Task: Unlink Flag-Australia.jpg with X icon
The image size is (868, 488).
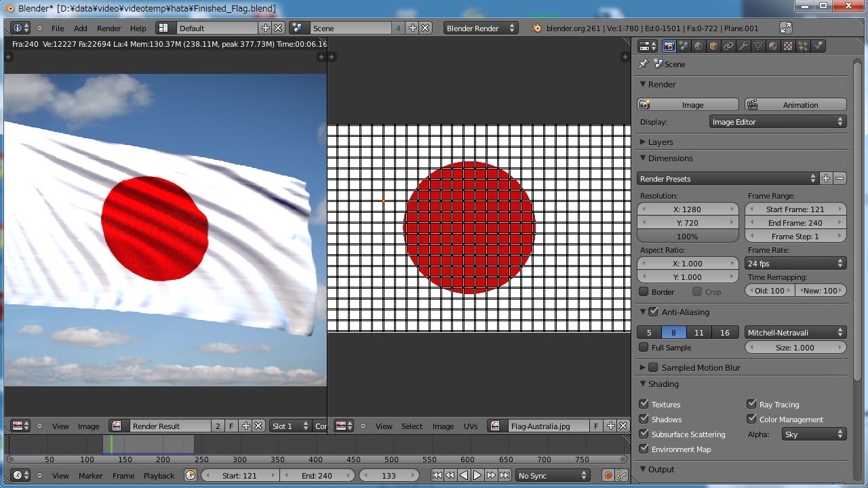Action: tap(623, 426)
